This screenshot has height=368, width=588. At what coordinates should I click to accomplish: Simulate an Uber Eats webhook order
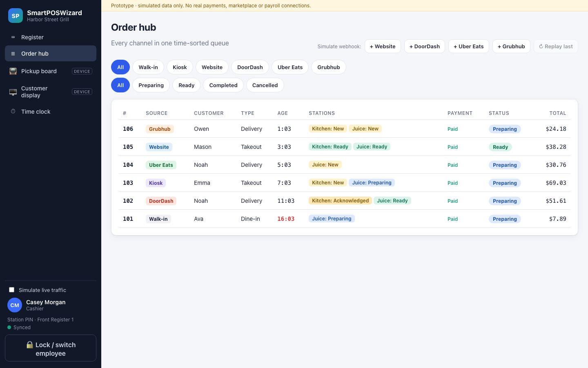469,46
